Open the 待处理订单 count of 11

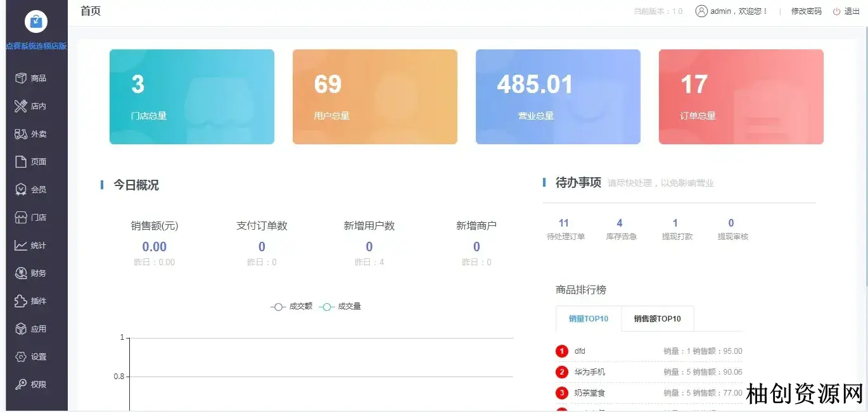[565, 223]
